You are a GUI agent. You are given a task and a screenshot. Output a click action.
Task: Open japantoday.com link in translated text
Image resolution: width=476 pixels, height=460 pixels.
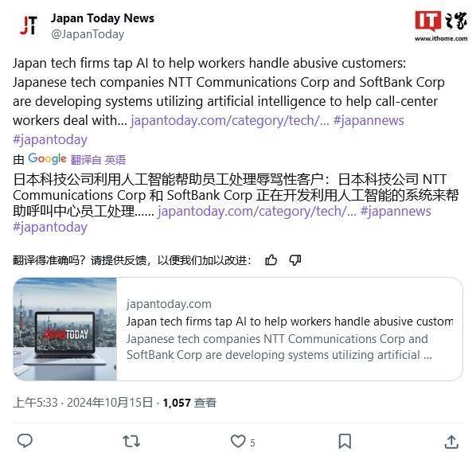point(257,211)
